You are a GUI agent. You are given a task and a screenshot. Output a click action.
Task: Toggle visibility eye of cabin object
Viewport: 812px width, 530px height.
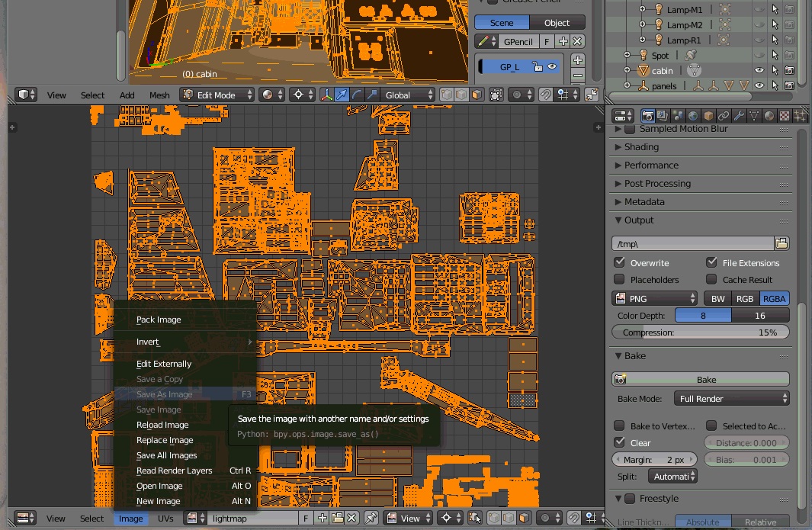point(759,70)
